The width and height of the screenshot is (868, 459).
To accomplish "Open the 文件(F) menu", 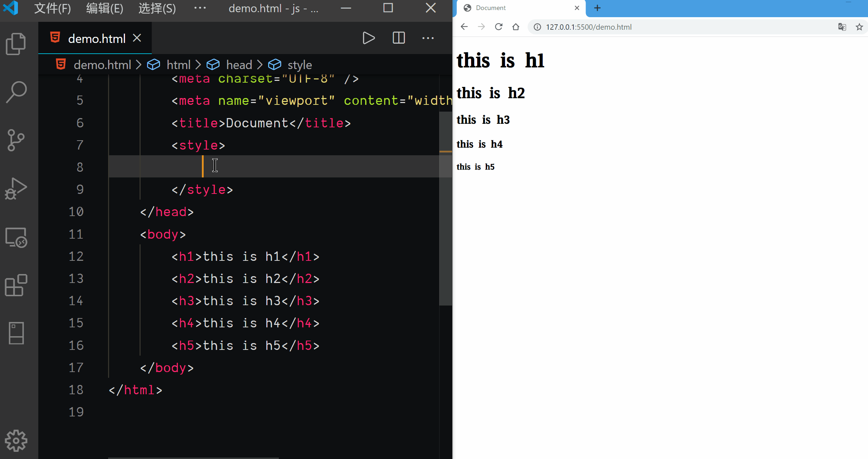I will (x=52, y=8).
